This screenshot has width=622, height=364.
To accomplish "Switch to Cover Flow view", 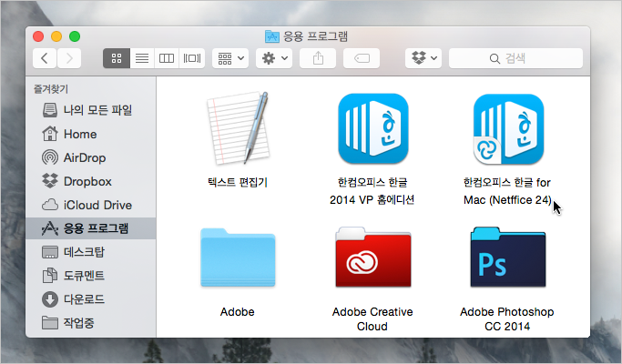I will [192, 58].
